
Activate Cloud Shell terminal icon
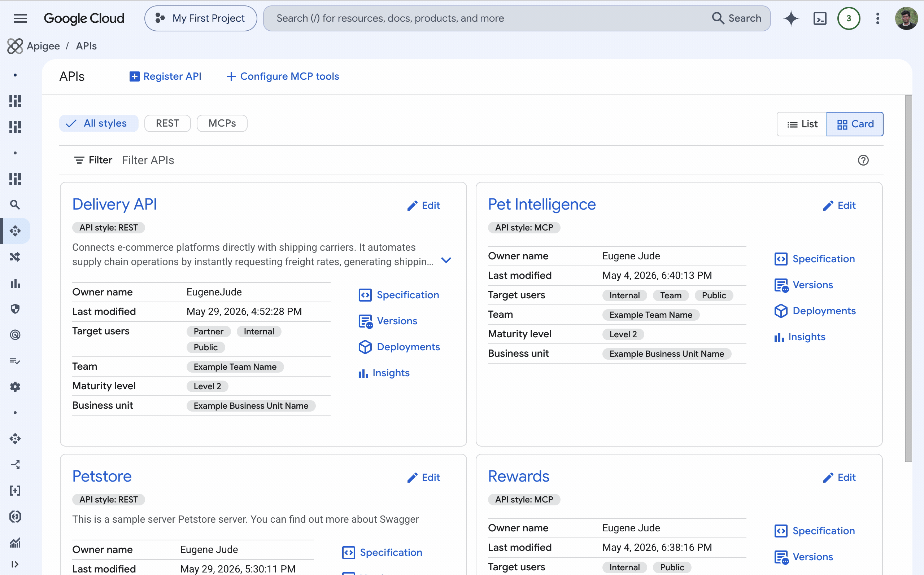[820, 18]
